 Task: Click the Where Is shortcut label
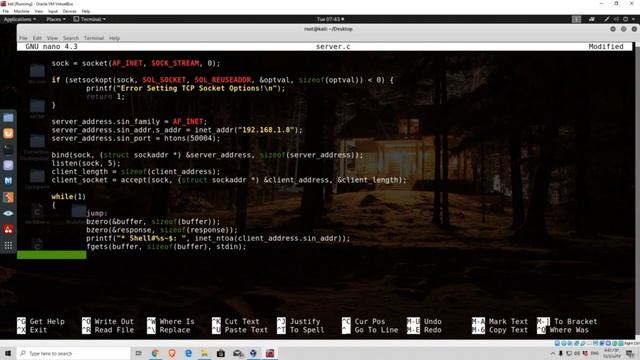pyautogui.click(x=177, y=322)
